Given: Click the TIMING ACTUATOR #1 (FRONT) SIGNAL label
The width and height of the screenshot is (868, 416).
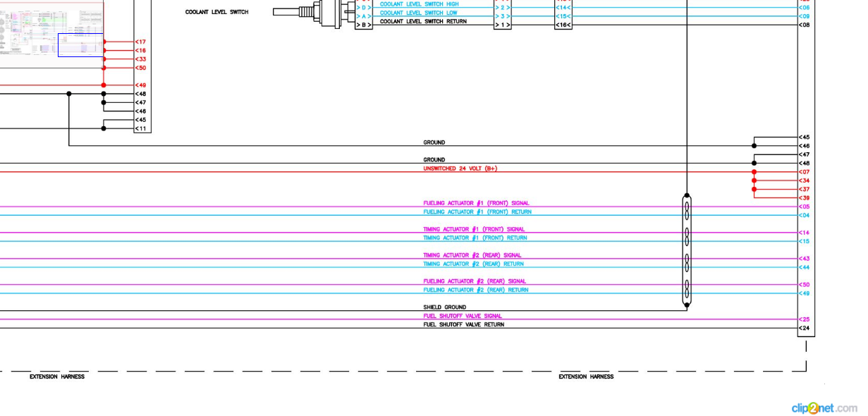Looking at the screenshot, I should tap(474, 229).
